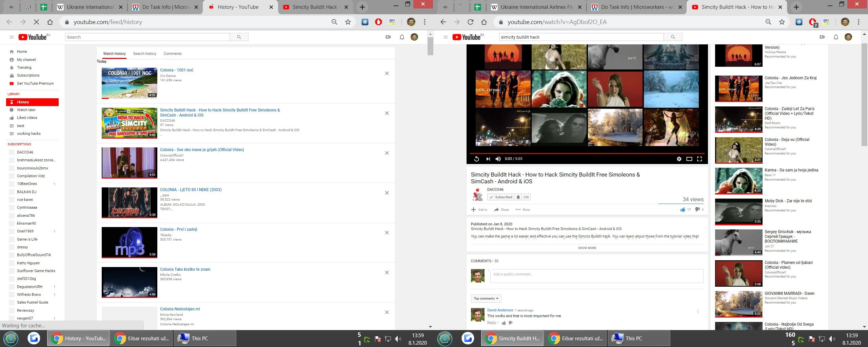
Task: Remove Colonia - Sve oko mene je grijeh from history
Action: [387, 153]
